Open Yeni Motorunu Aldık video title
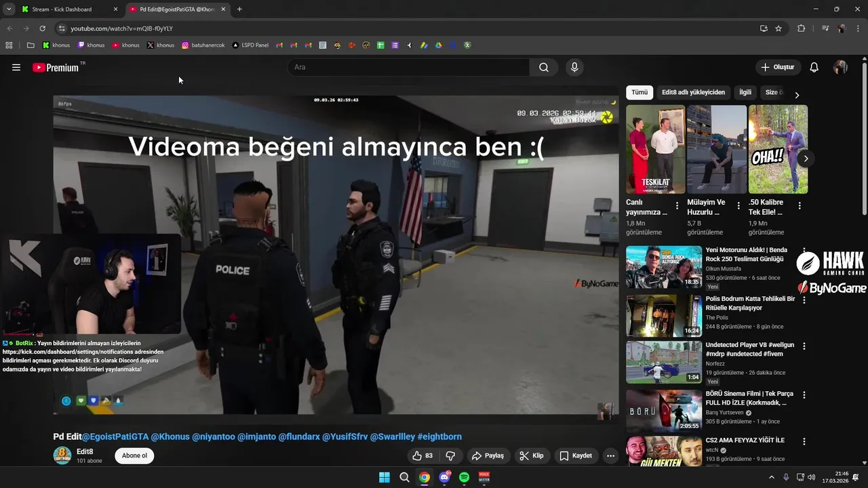The height and width of the screenshot is (488, 868). pyautogui.click(x=746, y=255)
